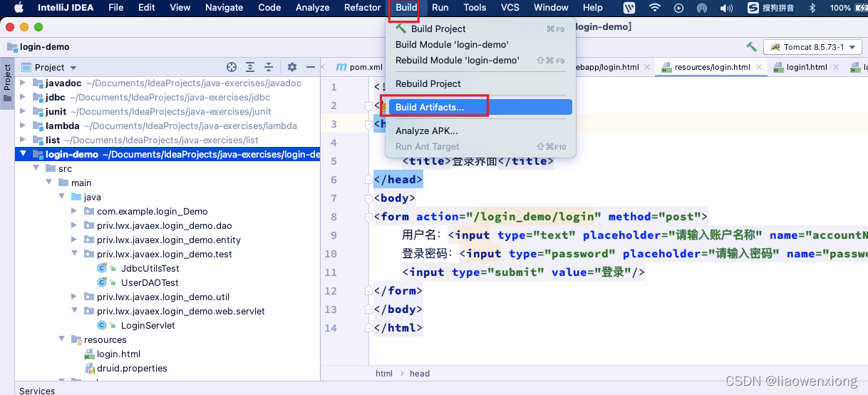
Task: Expand priv.lwx.javaex.login_demo.dao package
Action: pos(74,225)
